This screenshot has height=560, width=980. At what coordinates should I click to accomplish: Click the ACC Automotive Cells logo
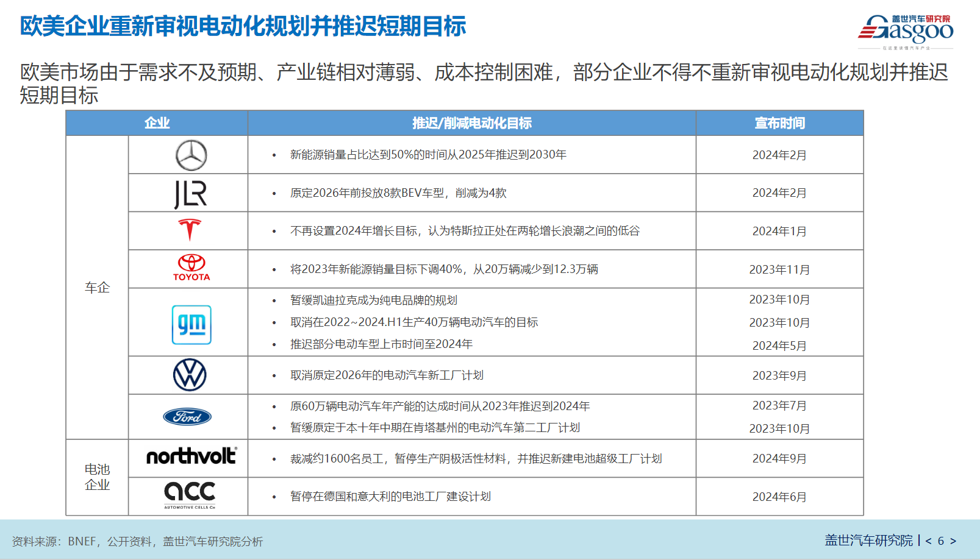pos(190,494)
